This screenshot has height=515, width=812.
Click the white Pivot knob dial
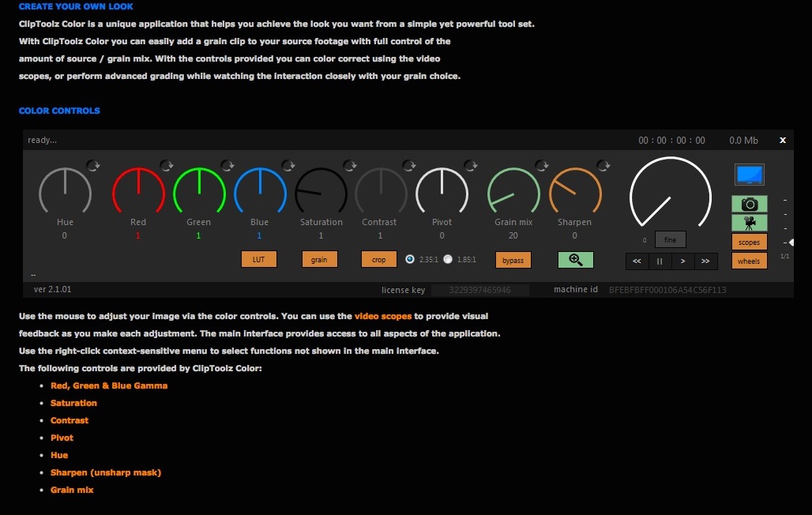[x=442, y=190]
